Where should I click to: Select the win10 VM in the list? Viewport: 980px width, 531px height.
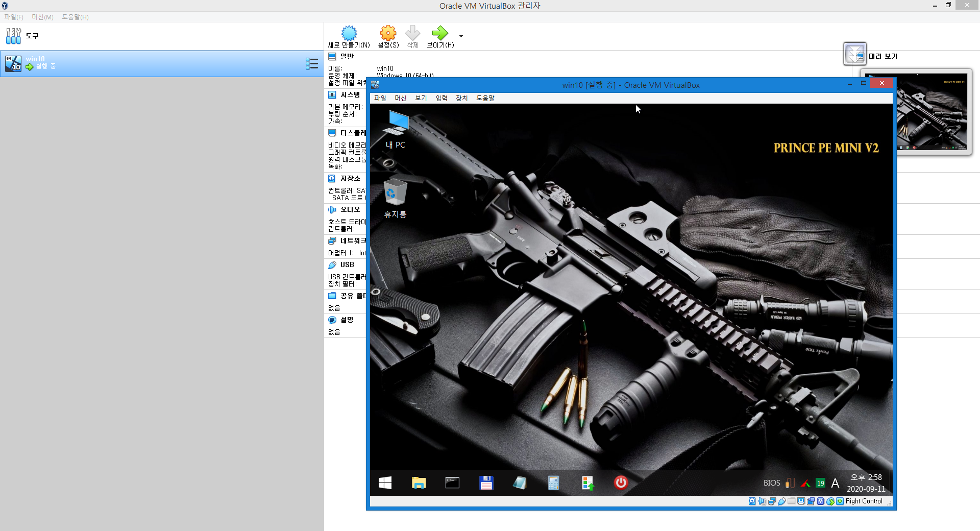tap(162, 63)
